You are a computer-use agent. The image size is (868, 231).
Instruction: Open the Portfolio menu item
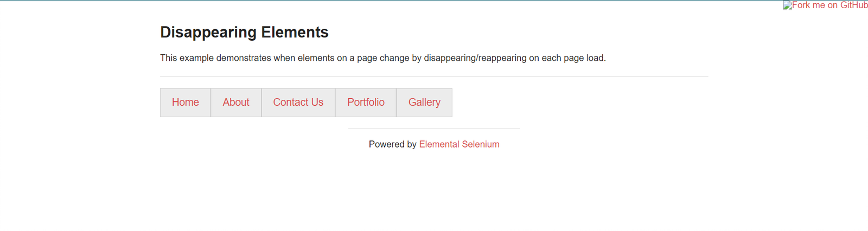click(x=366, y=102)
